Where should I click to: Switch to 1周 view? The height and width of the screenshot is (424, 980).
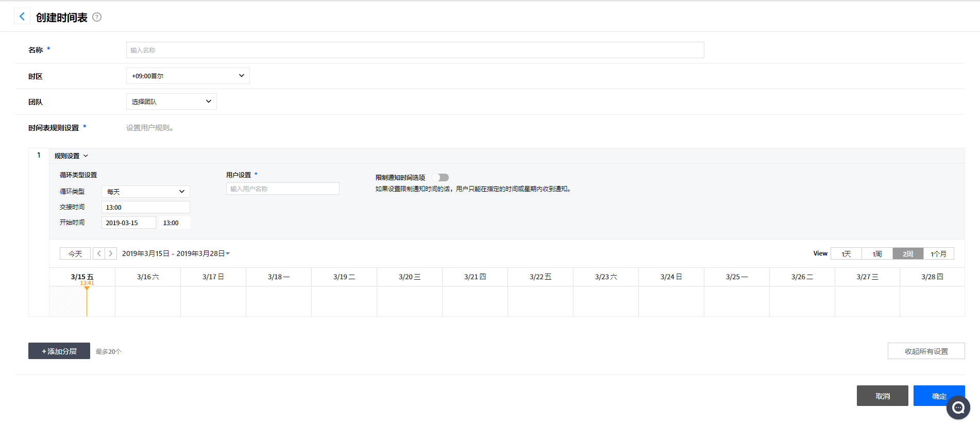[x=877, y=253]
